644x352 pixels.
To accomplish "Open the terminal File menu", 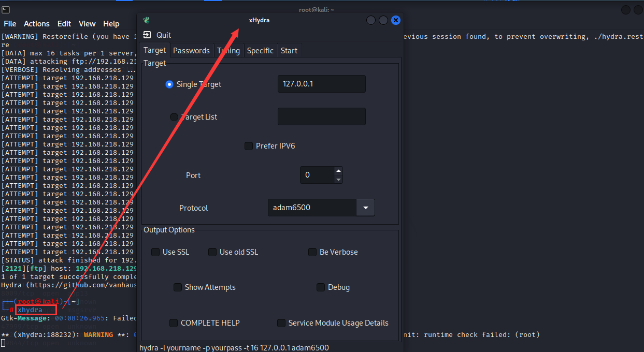I will pos(10,24).
